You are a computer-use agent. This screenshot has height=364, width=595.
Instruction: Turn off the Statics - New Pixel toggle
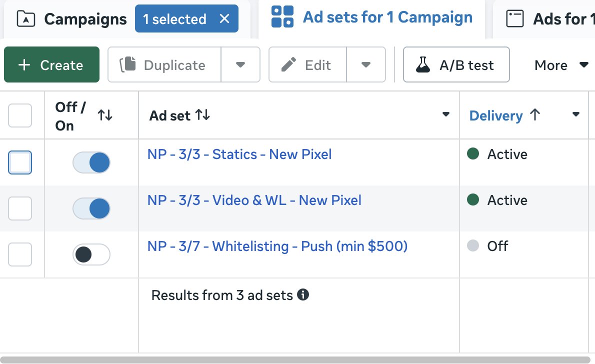[x=91, y=163]
